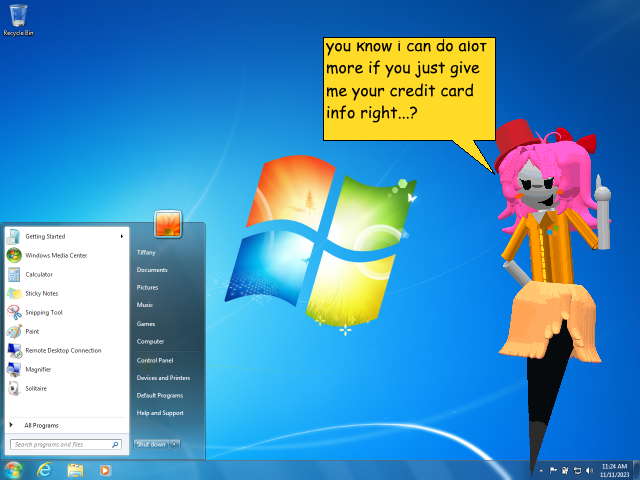Viewport: 640px width, 480px height.
Task: Open the Paint palette icon
Action: [x=14, y=331]
